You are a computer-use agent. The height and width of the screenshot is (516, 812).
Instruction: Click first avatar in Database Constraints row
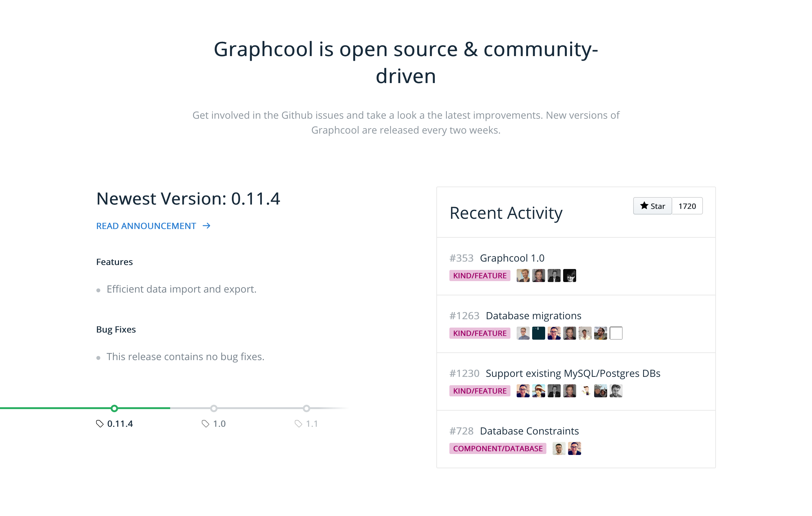pos(559,448)
